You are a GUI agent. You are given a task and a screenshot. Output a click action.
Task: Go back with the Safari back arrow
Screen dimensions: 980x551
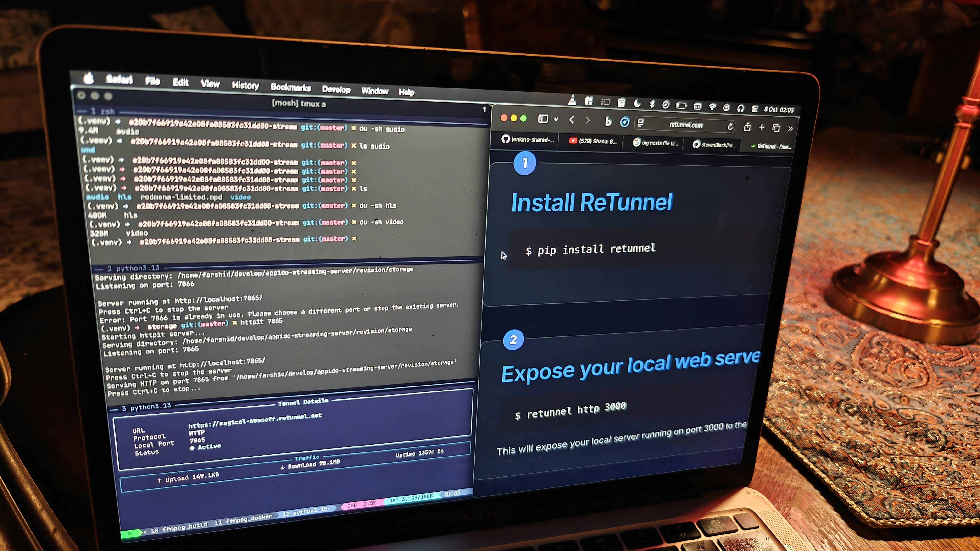(571, 120)
